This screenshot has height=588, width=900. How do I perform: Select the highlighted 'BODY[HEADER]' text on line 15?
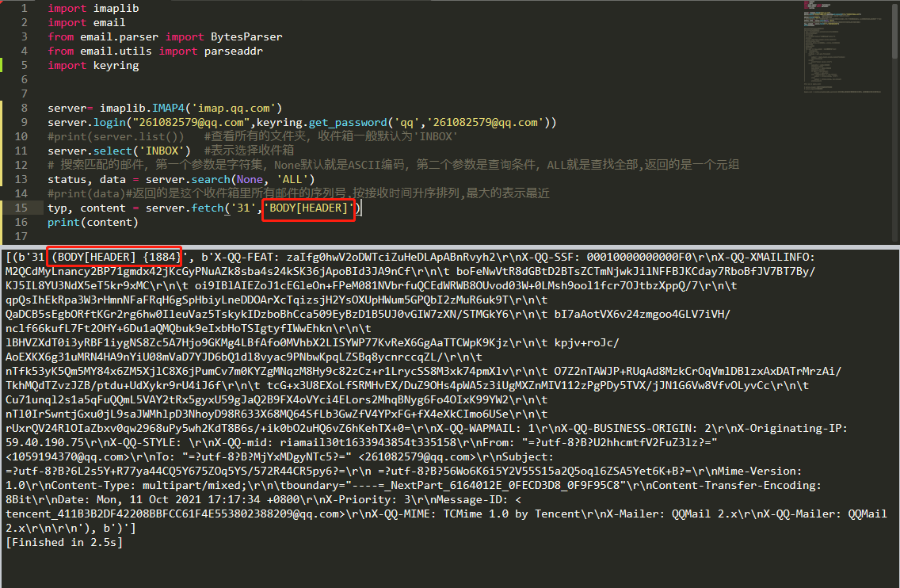click(308, 208)
